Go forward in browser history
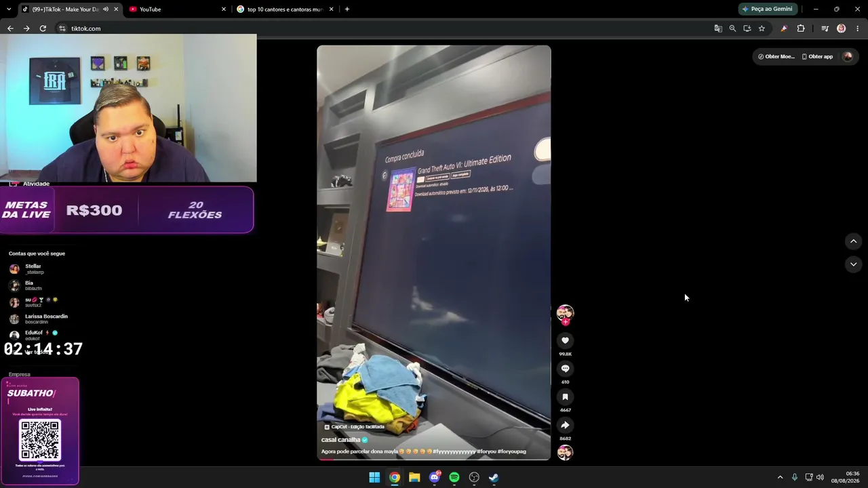The image size is (868, 488). [x=26, y=28]
